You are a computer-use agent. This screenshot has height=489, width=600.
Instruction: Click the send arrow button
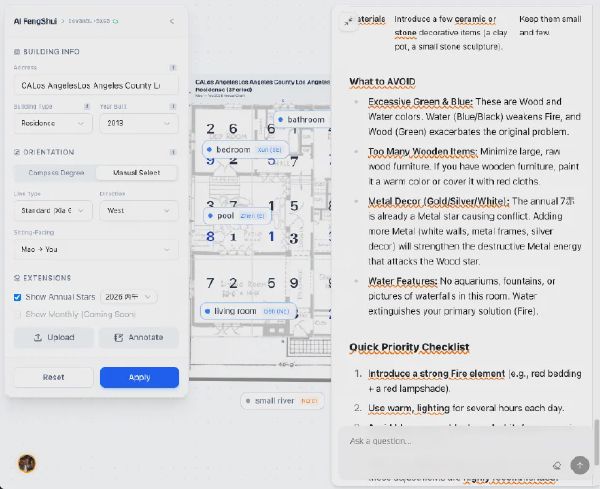580,465
